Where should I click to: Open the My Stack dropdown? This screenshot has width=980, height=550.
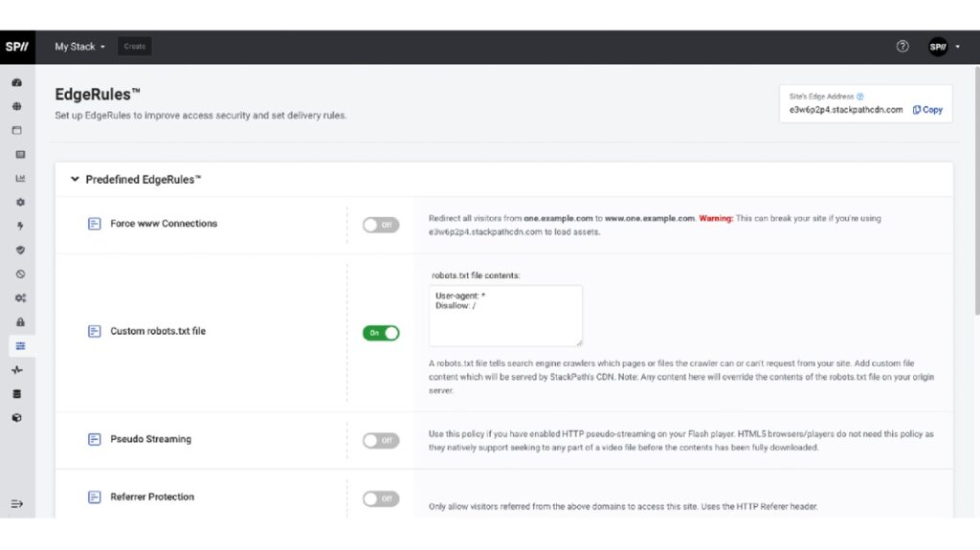click(x=80, y=47)
